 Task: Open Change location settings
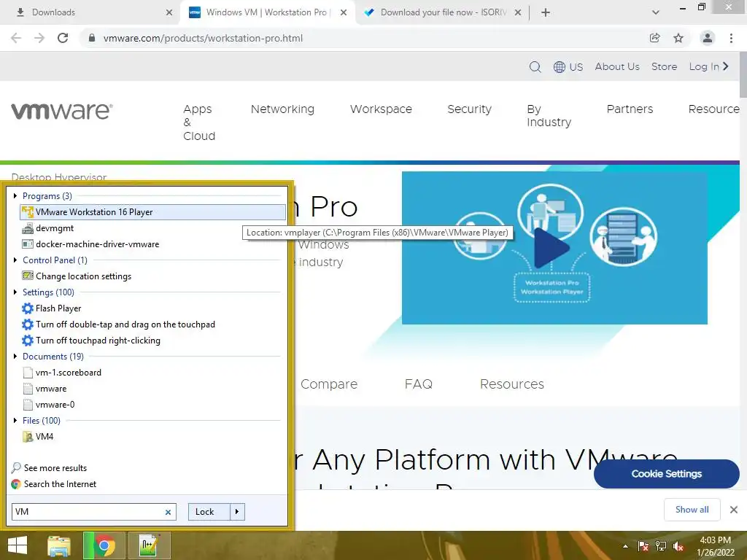click(83, 276)
